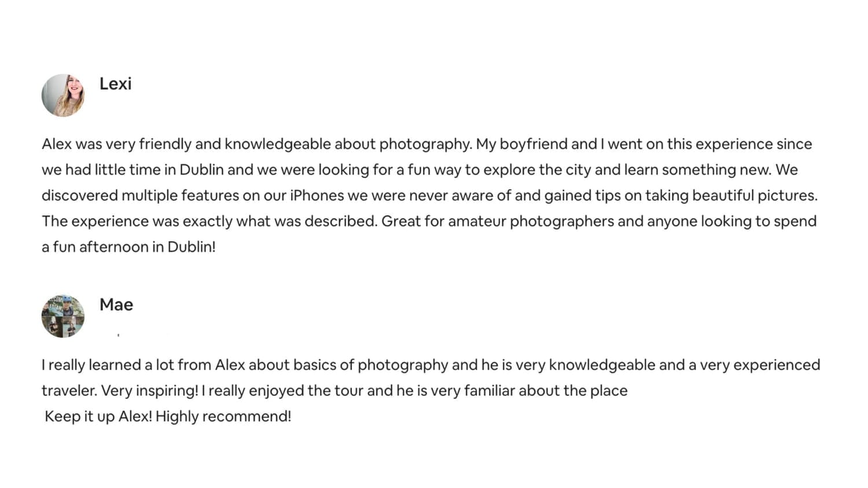868x488 pixels.
Task: Open reviewer name Mae
Action: point(116,305)
